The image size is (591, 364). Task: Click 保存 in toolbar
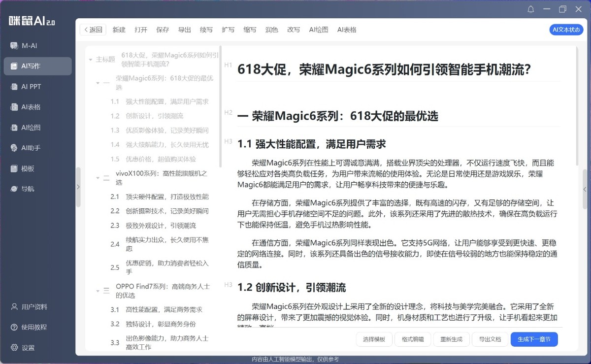click(163, 30)
